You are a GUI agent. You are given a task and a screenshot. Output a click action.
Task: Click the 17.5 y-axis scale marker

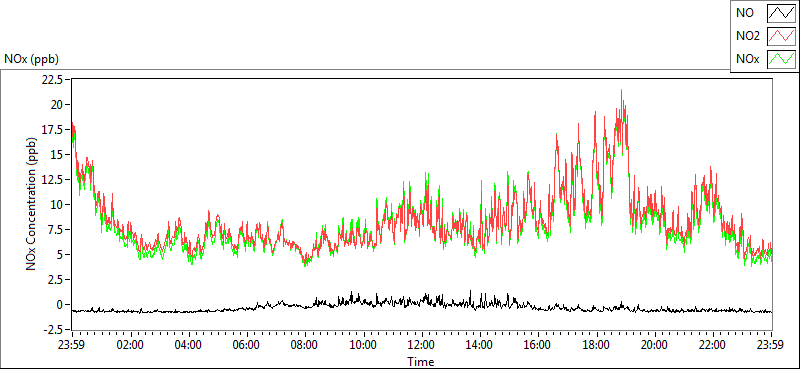[x=53, y=130]
